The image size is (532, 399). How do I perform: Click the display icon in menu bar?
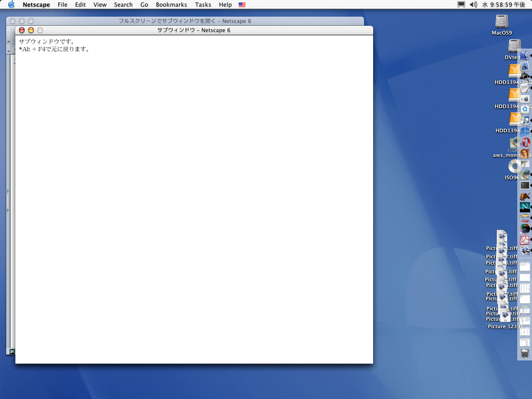pos(461,5)
